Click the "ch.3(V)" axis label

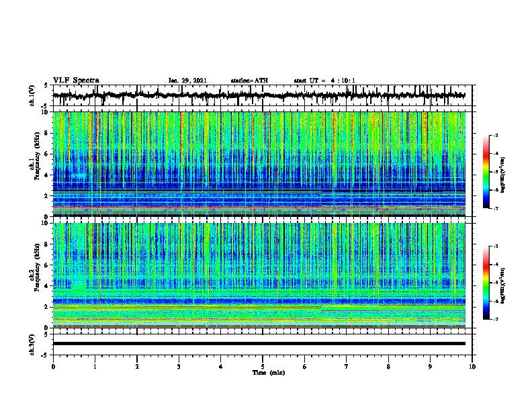coord(32,345)
